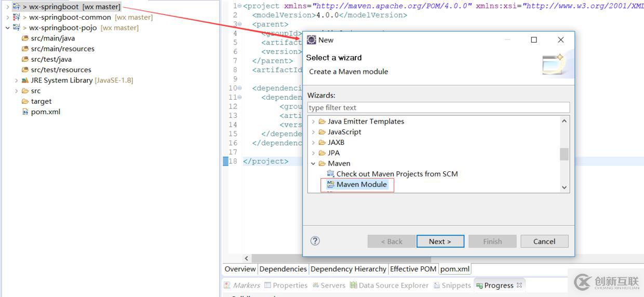Click the Snippets view icon

(x=436, y=285)
